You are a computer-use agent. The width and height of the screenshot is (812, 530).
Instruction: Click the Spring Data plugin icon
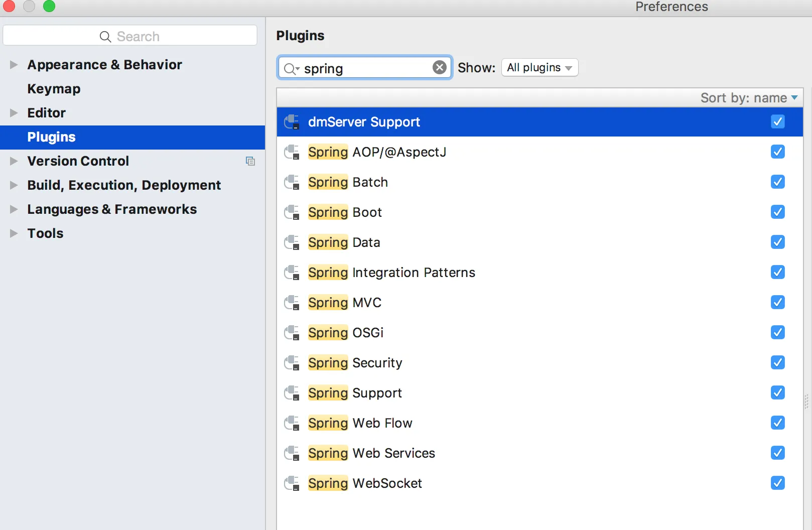coord(292,242)
